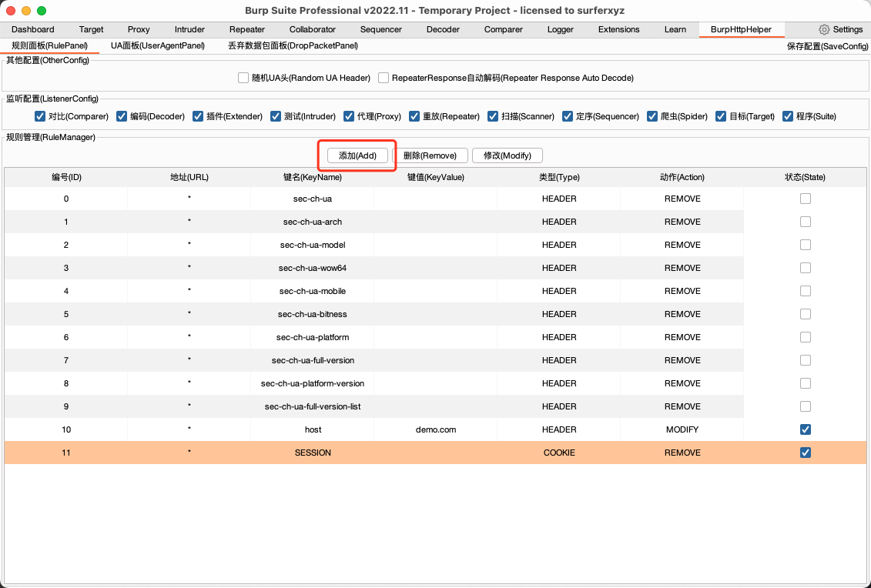Click the State column header
The image size is (871, 588).
(x=806, y=177)
